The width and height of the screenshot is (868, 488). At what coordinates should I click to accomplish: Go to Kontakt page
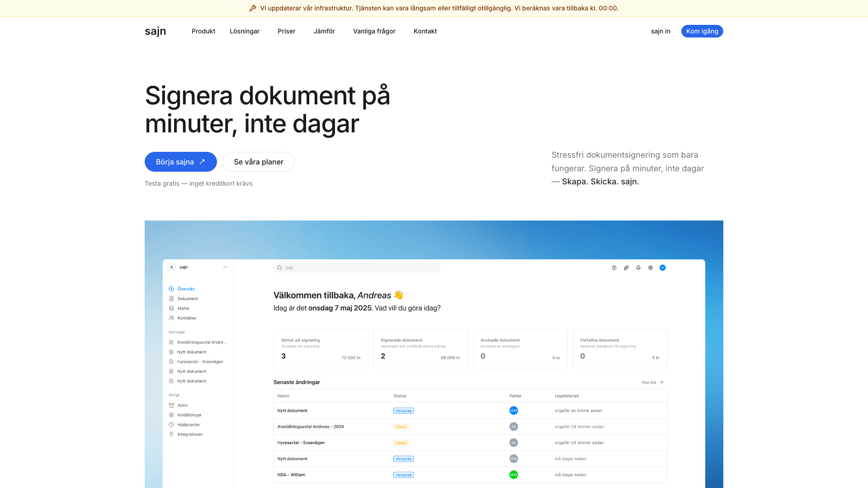(x=425, y=31)
